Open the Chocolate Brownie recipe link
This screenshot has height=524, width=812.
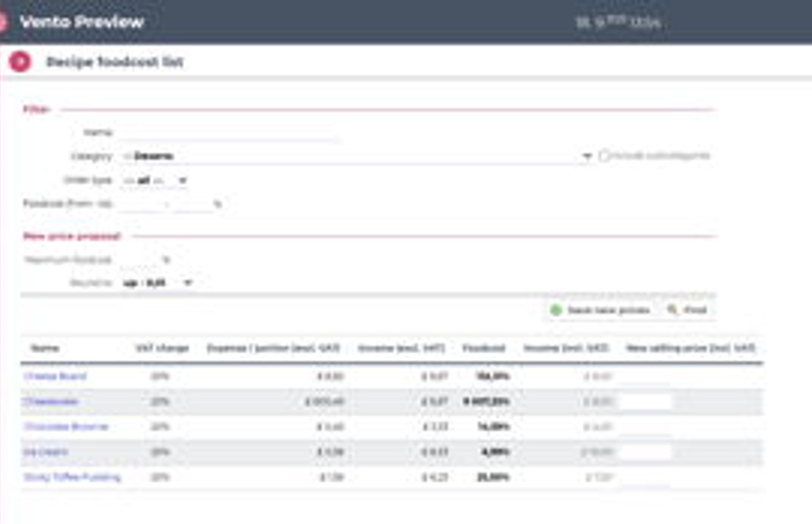pyautogui.click(x=66, y=427)
